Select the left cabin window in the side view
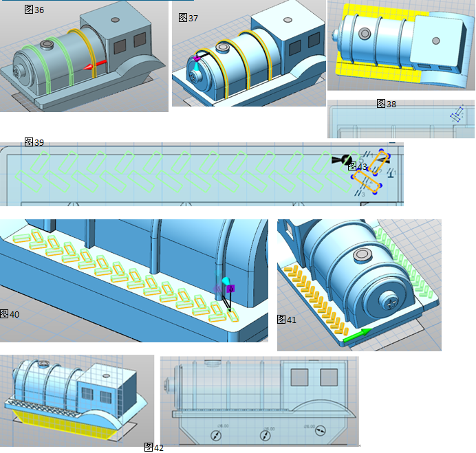Image resolution: width=476 pixels, height=453 pixels. coord(299,377)
